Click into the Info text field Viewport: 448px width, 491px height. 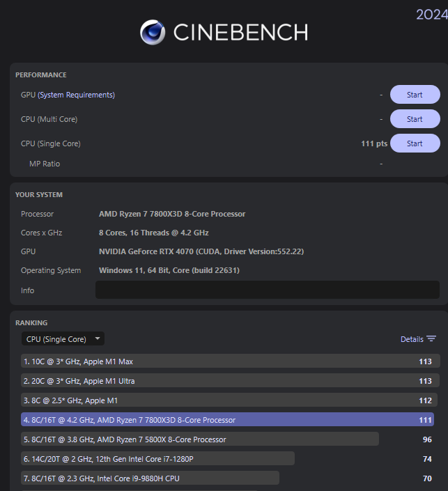tap(267, 290)
